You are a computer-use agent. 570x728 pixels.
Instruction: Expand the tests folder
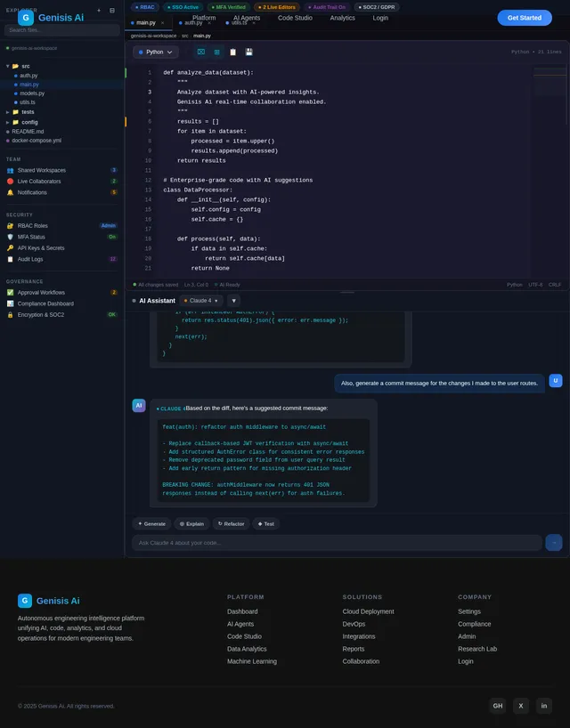(7, 112)
